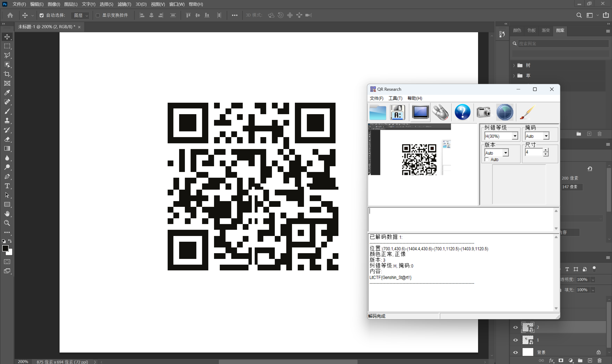
Task: Expand the 草 pattern folder
Action: (x=514, y=76)
